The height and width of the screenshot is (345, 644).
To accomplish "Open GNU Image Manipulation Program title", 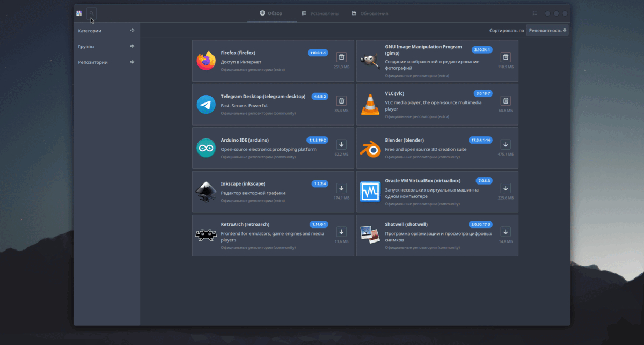I will 423,49.
